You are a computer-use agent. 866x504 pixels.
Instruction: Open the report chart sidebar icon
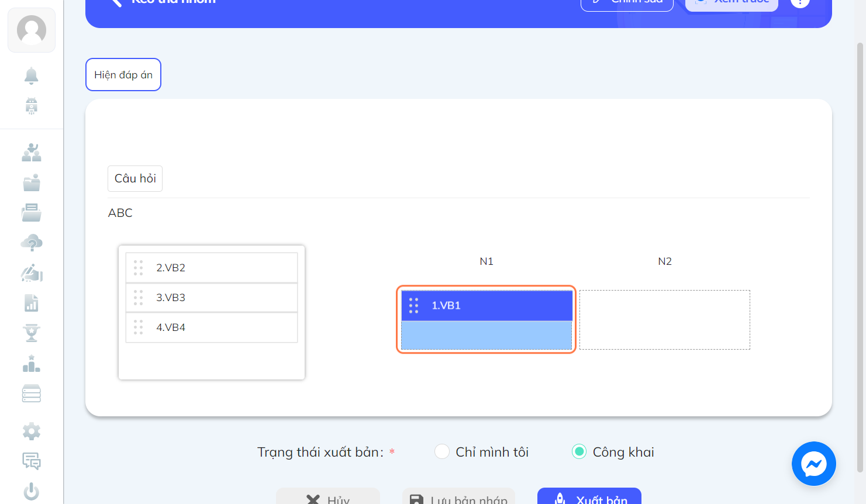pyautogui.click(x=32, y=303)
